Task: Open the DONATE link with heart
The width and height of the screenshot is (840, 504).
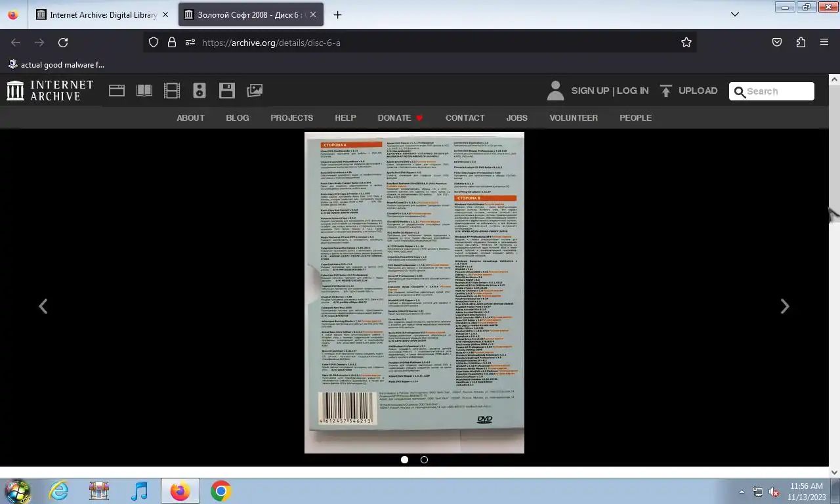Action: pyautogui.click(x=400, y=117)
